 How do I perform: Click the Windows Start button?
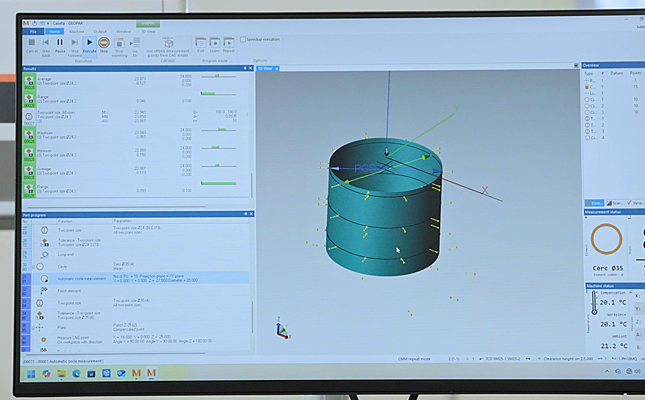31,373
